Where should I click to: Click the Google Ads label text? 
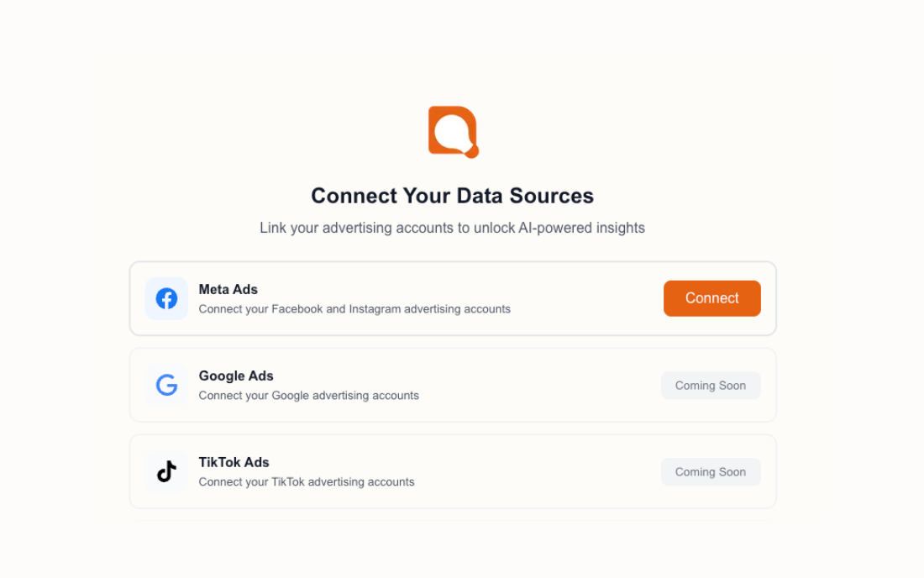click(236, 376)
